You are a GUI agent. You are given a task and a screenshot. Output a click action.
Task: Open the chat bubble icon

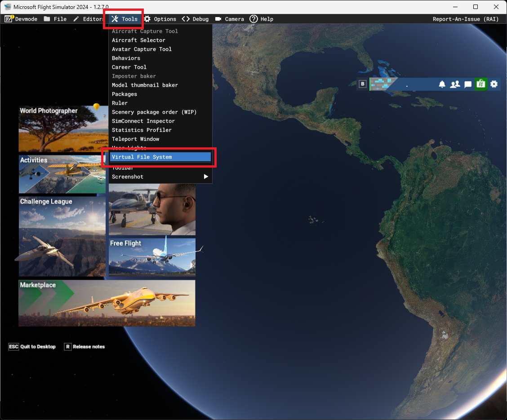point(468,84)
